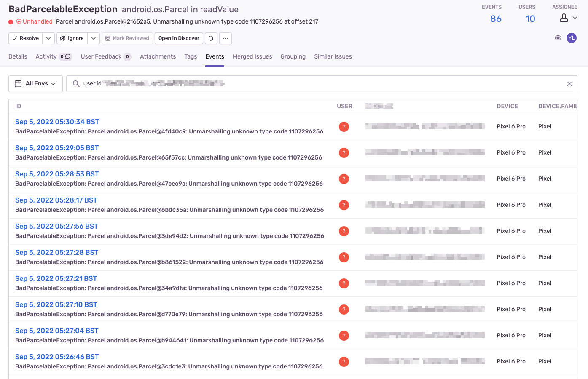
Task: Open more actions via the ellipsis icon
Action: [x=226, y=38]
